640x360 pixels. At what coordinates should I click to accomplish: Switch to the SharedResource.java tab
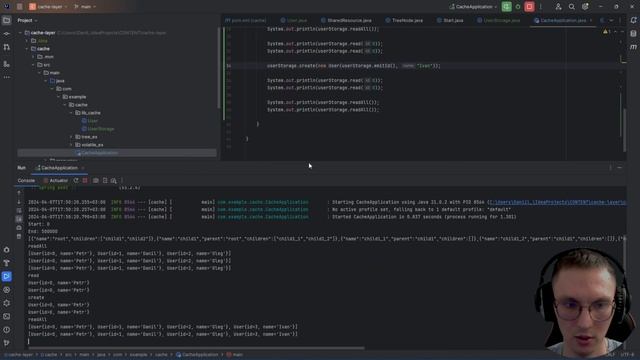pos(346,20)
